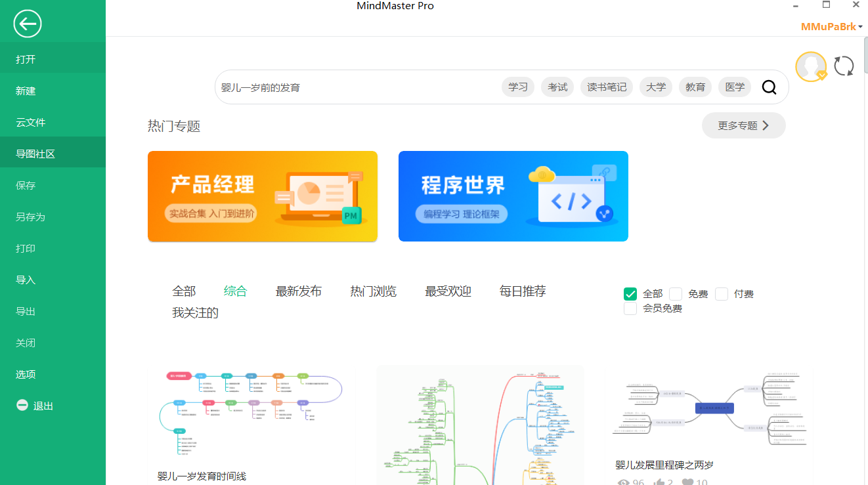The image size is (868, 485).
Task: Minimize the MindMaster Pro window
Action: point(796,5)
